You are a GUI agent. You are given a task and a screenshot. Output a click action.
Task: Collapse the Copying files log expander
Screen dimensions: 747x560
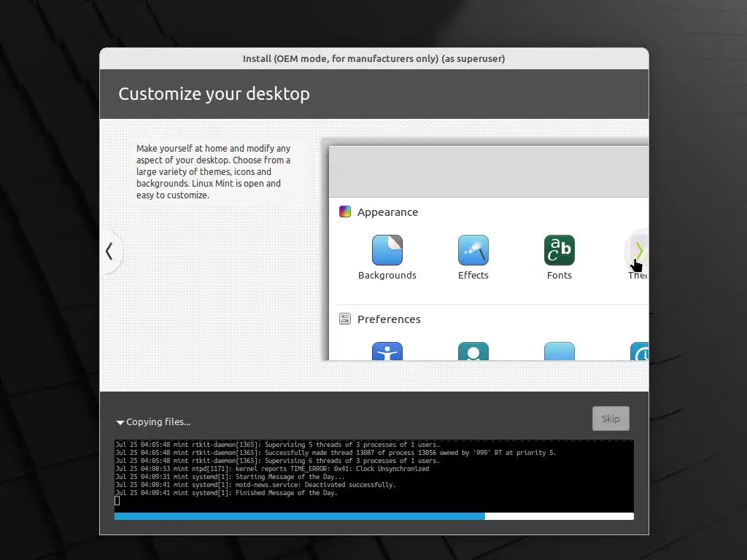120,422
